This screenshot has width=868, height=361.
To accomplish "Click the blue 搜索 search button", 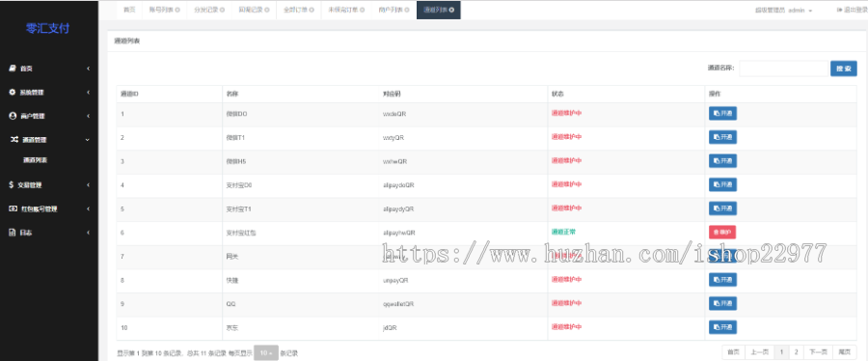I will coord(843,69).
